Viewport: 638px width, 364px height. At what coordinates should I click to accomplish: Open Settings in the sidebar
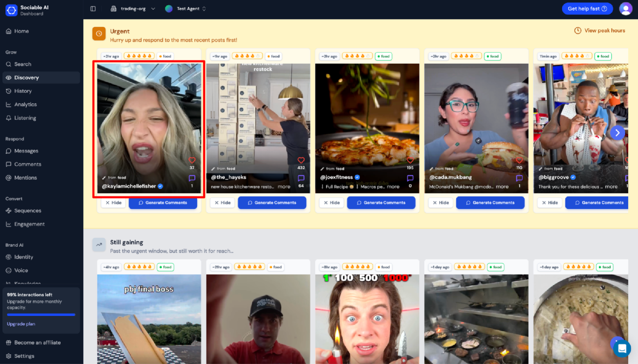coord(41,356)
